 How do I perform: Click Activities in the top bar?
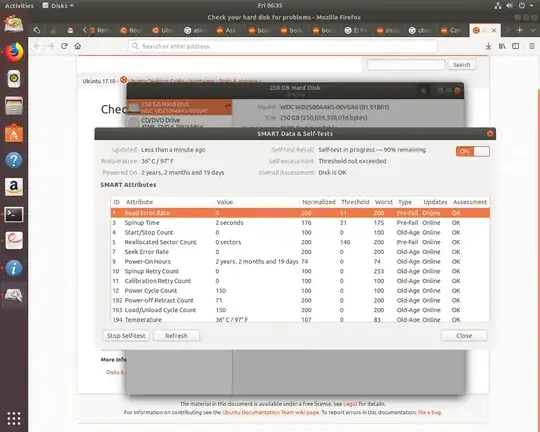pyautogui.click(x=19, y=6)
